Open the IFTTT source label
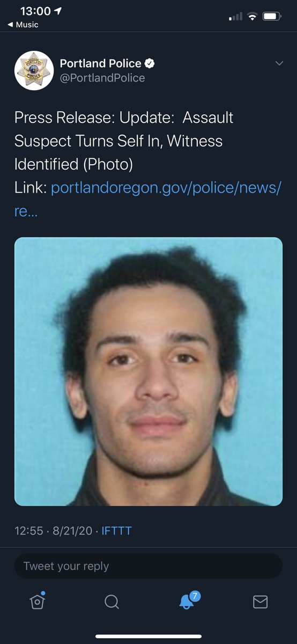This screenshot has height=644, width=297. click(116, 531)
